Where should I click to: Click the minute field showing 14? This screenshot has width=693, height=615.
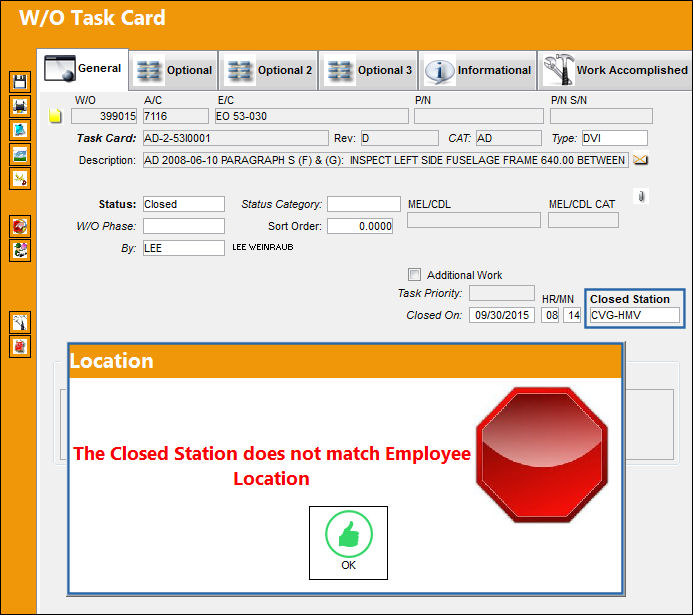(x=572, y=315)
